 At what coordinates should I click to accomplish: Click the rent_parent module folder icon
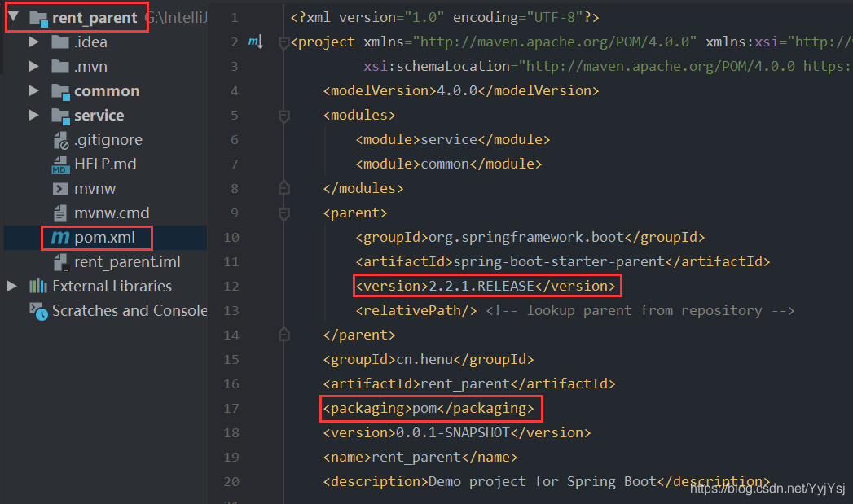click(38, 19)
